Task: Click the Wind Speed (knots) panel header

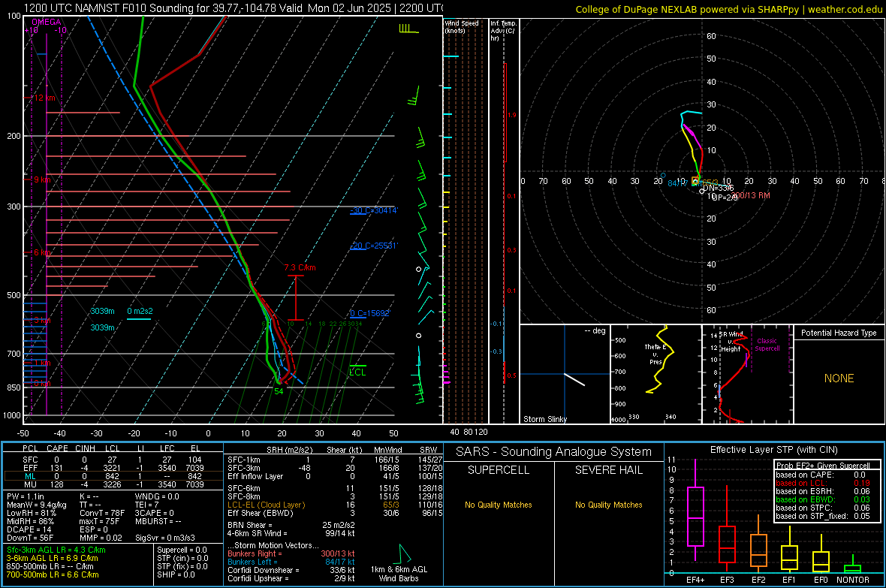Action: point(462,26)
